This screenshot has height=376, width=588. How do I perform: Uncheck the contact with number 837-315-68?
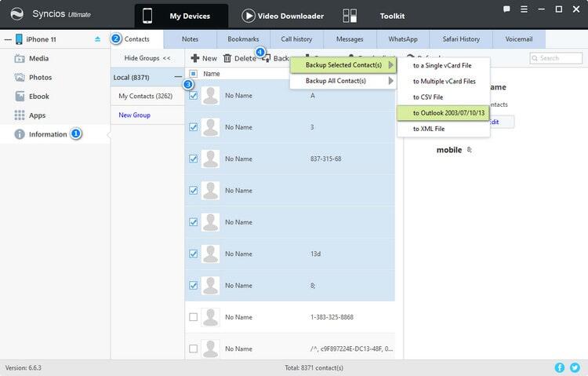pyautogui.click(x=194, y=159)
